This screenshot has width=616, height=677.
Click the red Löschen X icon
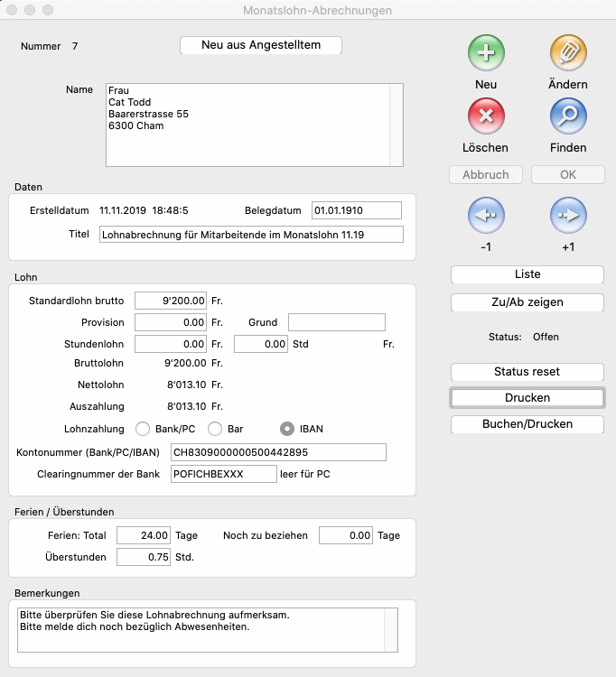[x=486, y=116]
